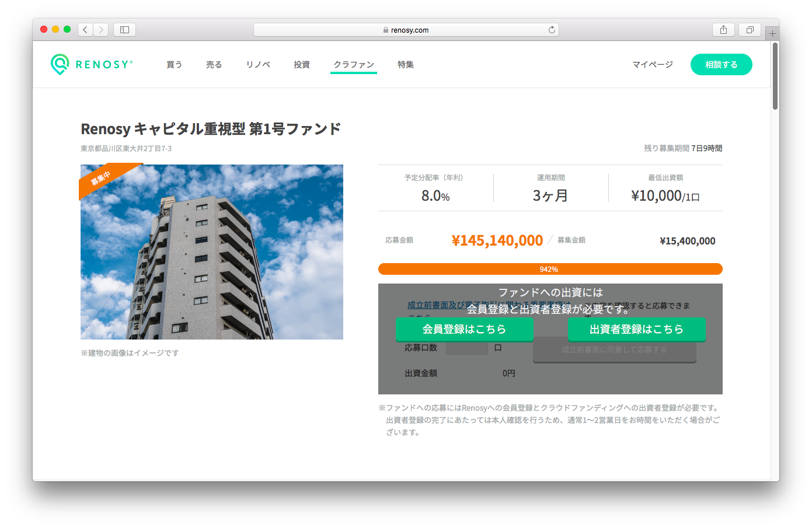
Task: Click the fund title Renosy キャピタル重視型 第1号ファンド
Action: point(211,128)
